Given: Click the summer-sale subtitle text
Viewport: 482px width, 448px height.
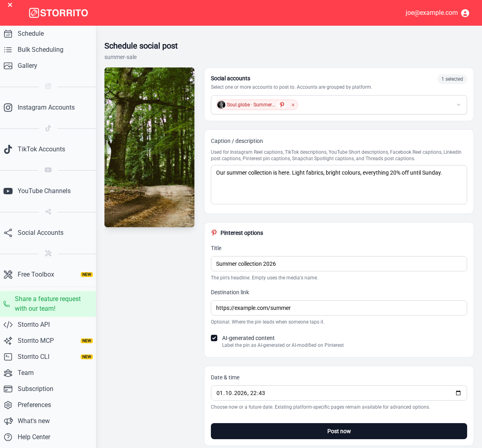Looking at the screenshot, I should click(120, 57).
